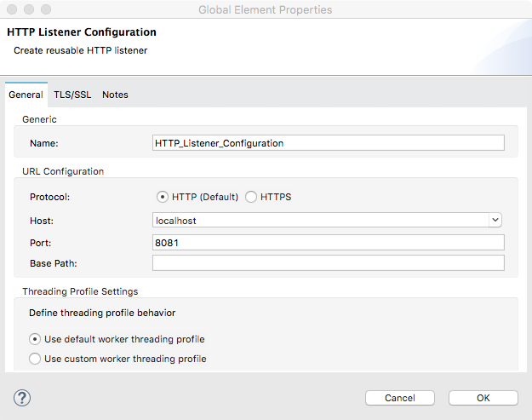The image size is (532, 420).
Task: Click the Cancel button
Action: pyautogui.click(x=399, y=398)
